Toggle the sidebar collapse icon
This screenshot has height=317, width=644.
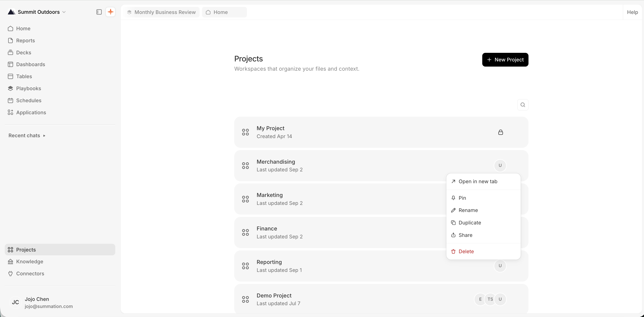tap(99, 12)
